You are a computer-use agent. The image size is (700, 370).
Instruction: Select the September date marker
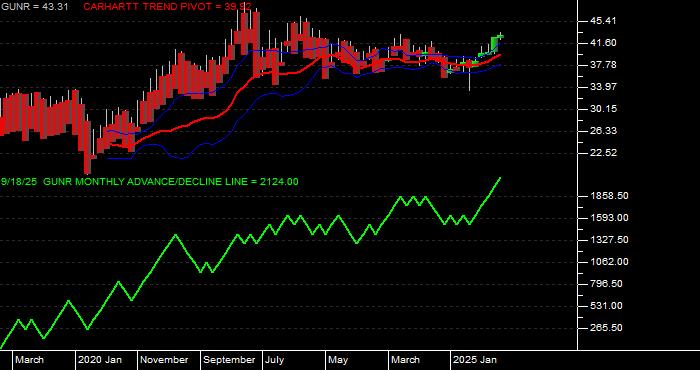pyautogui.click(x=229, y=360)
